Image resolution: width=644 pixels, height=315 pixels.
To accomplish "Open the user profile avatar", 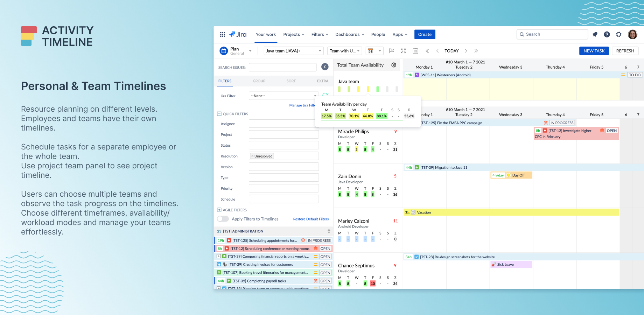I will 632,34.
